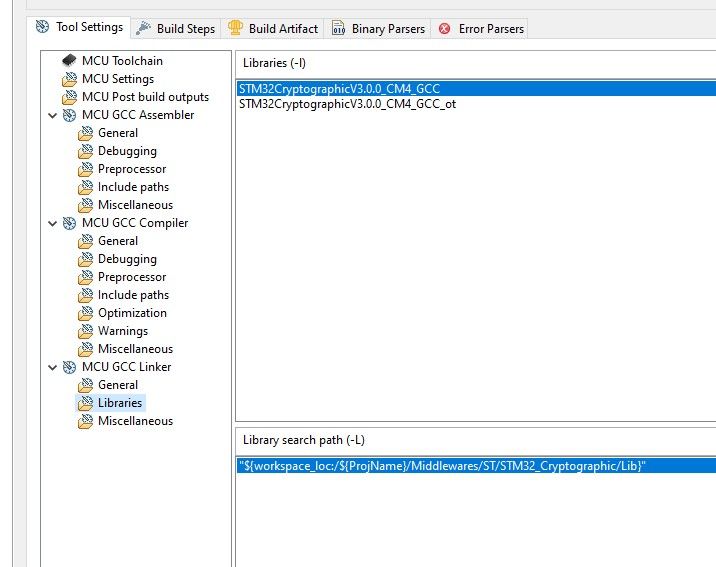Select library STM32CryptographicV3.0.0_CM4_GCC
The height and width of the screenshot is (567, 716).
pos(476,89)
